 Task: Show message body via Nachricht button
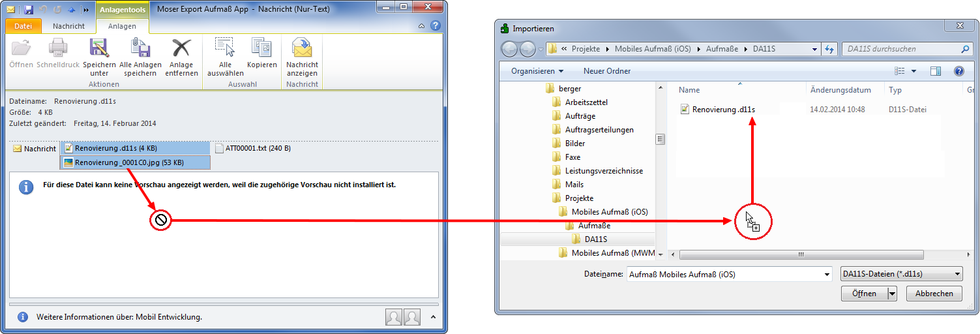pyautogui.click(x=35, y=149)
